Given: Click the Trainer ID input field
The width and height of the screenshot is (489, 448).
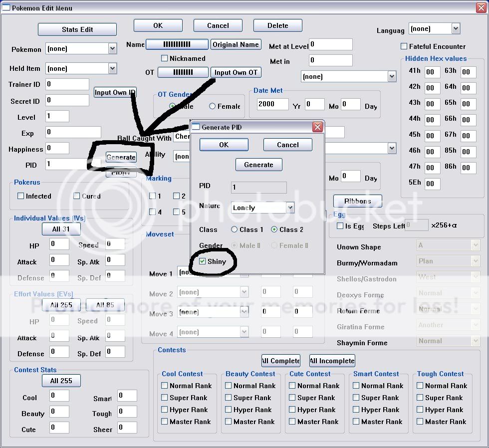Looking at the screenshot, I should coord(67,84).
